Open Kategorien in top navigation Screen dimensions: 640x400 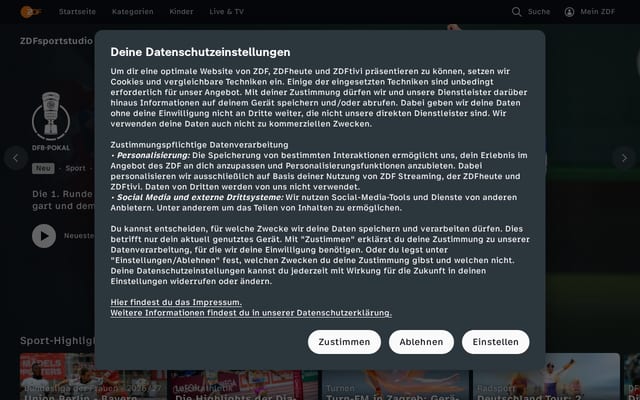133,12
